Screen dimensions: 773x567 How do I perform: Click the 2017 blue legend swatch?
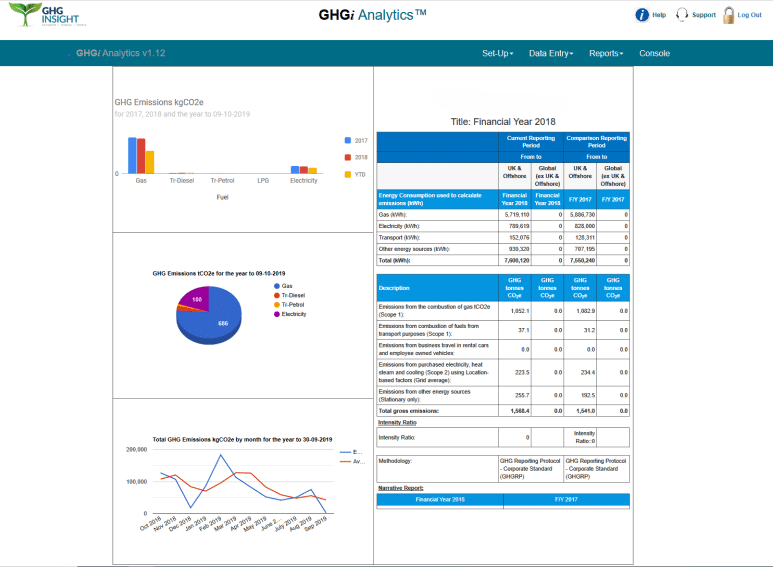(x=347, y=141)
